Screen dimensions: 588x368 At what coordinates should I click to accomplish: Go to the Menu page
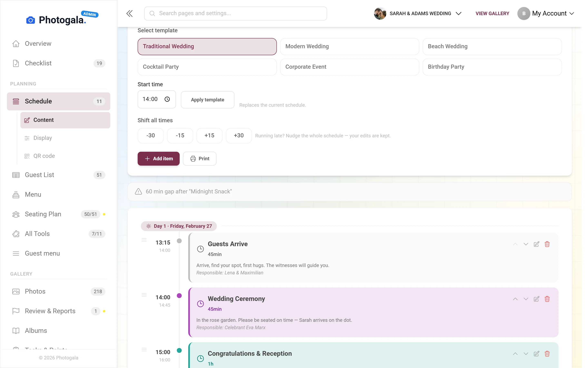59,194
